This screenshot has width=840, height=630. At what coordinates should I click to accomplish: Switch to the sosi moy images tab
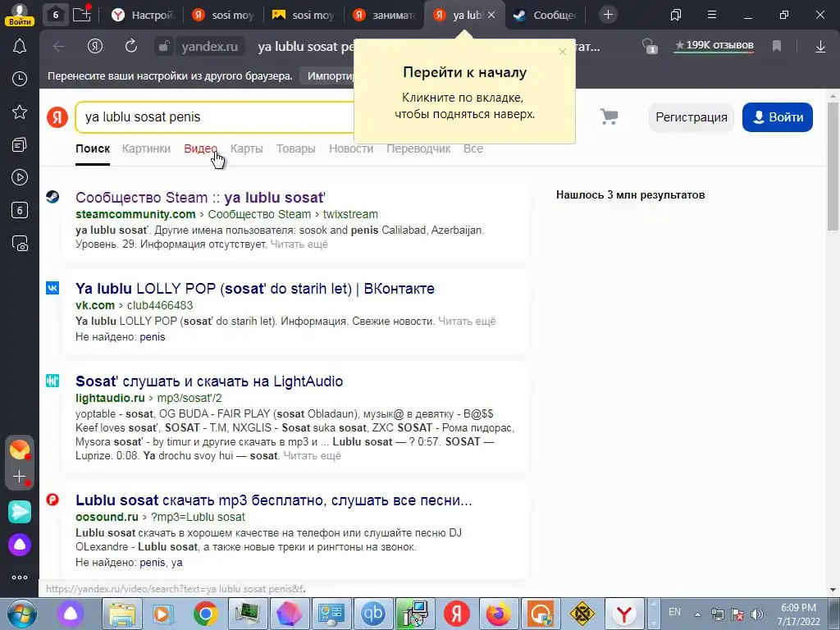pyautogui.click(x=304, y=15)
